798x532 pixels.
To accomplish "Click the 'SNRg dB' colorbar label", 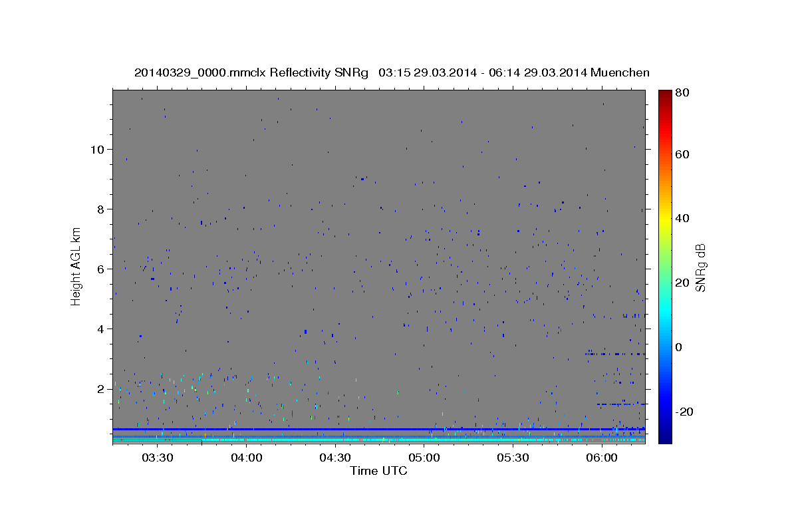I will (x=700, y=268).
